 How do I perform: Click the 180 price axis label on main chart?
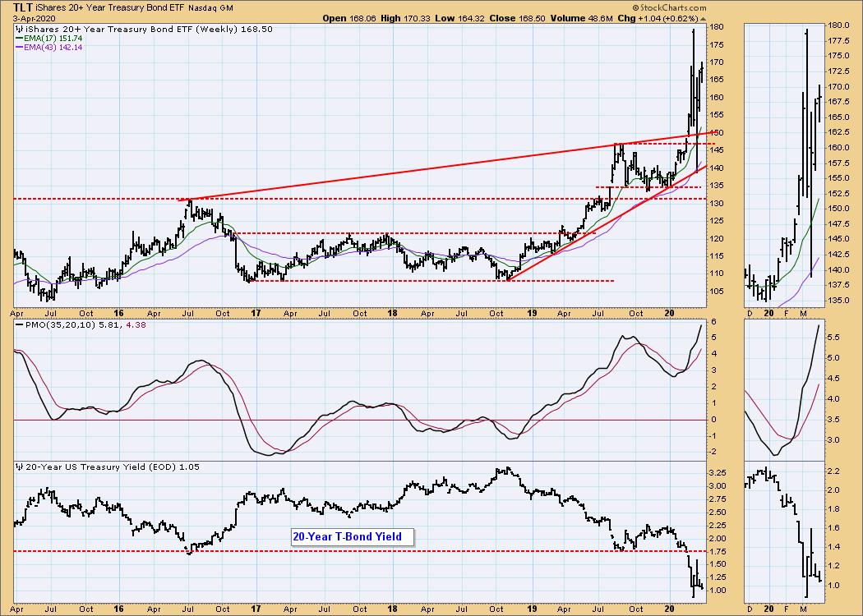[716, 27]
